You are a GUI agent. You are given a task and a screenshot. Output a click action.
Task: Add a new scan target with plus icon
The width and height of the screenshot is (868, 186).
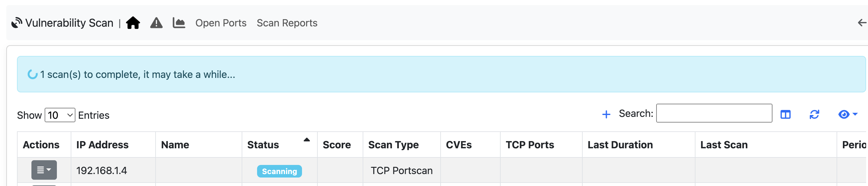pyautogui.click(x=606, y=115)
